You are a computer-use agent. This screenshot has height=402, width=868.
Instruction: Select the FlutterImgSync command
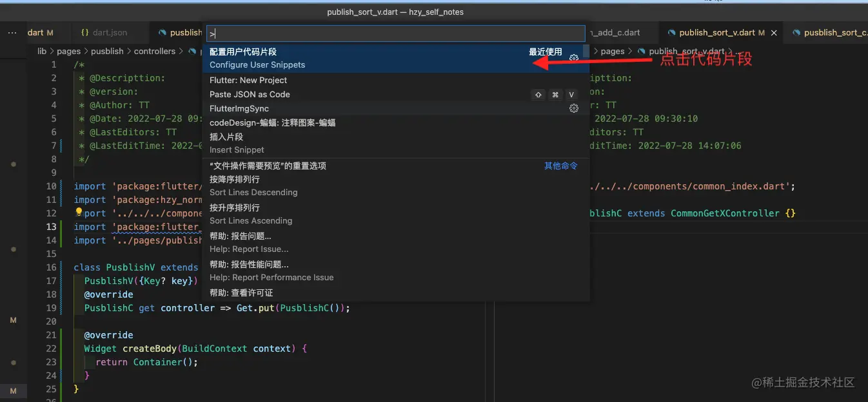tap(395, 109)
